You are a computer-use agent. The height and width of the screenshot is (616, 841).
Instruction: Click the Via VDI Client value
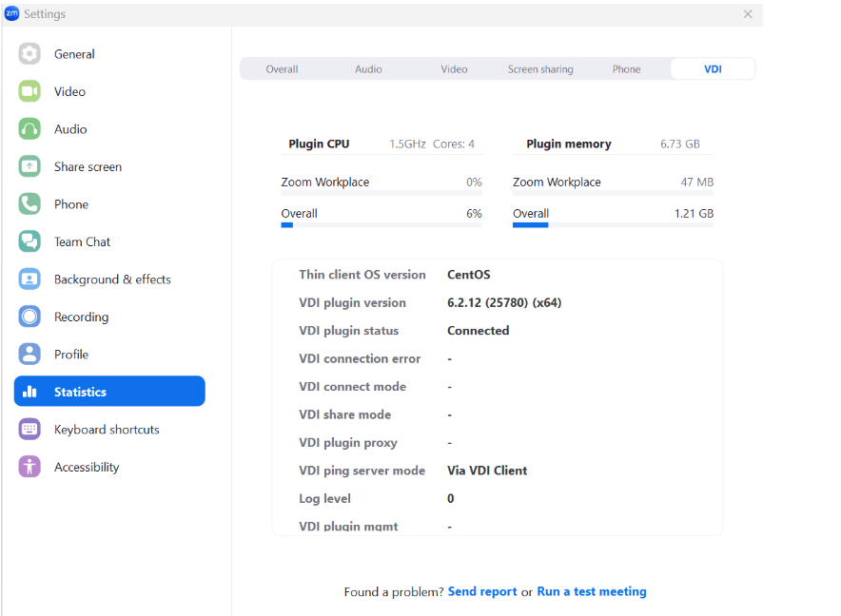[x=487, y=471]
